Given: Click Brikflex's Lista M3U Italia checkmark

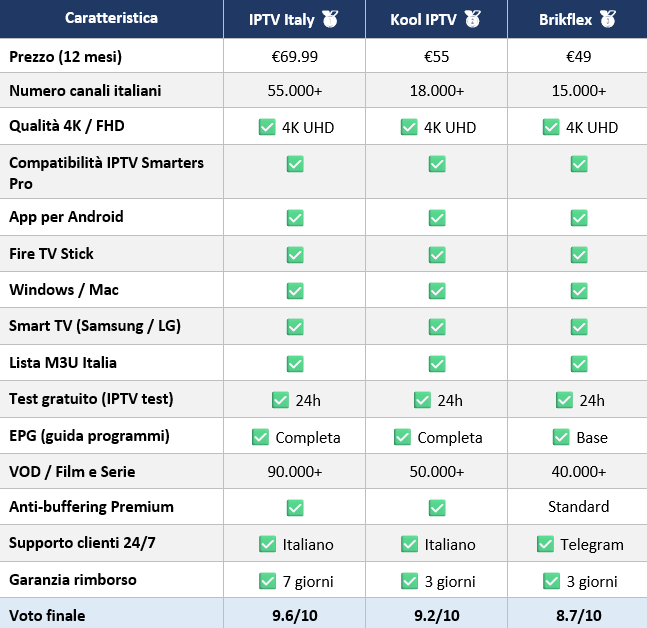Looking at the screenshot, I should (x=579, y=364).
